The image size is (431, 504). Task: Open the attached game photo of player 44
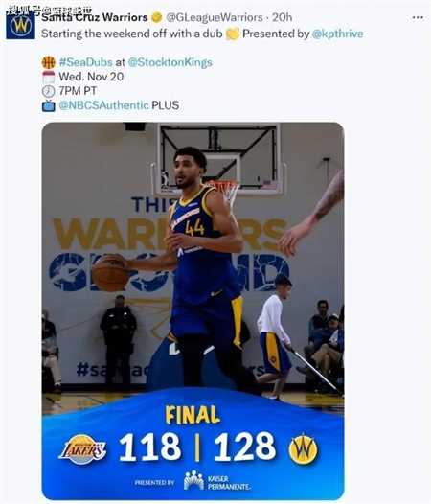pyautogui.click(x=193, y=310)
